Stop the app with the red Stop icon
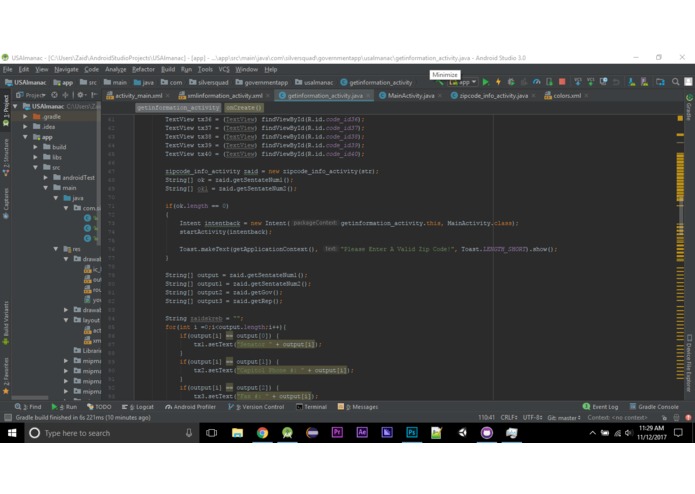695x494 pixels. [x=562, y=82]
